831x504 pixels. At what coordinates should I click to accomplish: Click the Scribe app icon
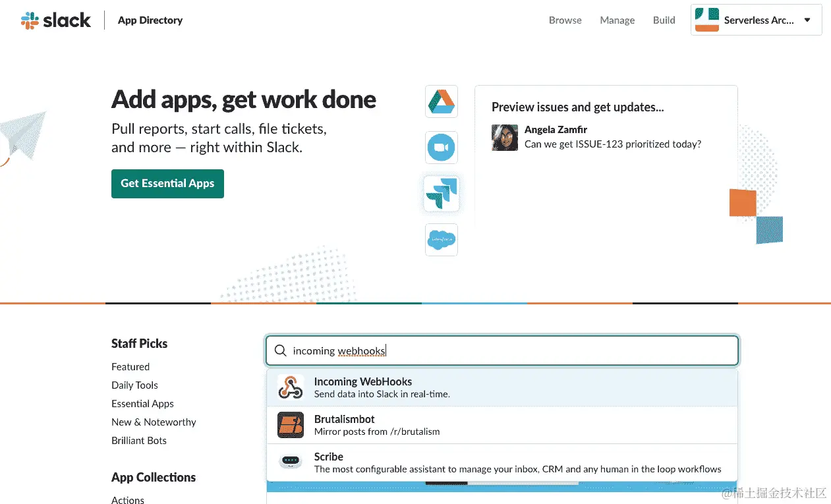coord(291,462)
